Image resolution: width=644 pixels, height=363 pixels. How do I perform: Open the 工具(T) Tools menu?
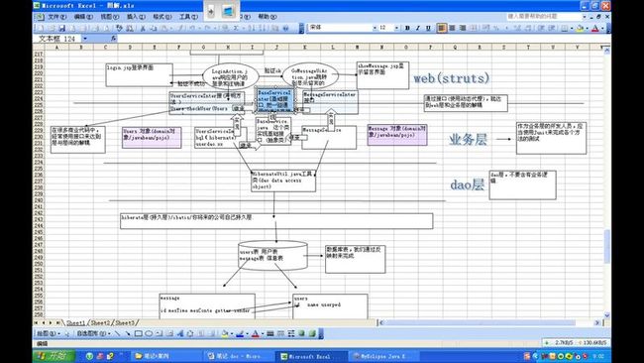(188, 17)
